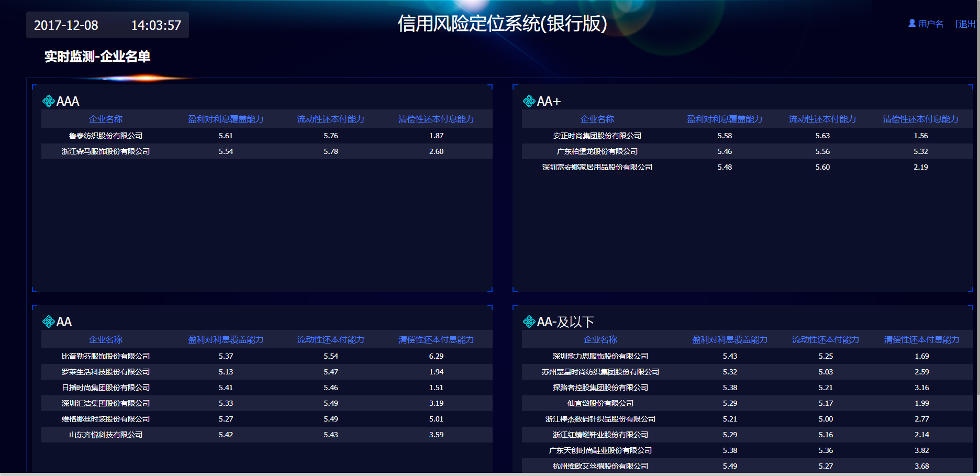Viewport: 980px width, 476px height.
Task: Click value 5.00 in 浙江棒杰 row
Action: point(826,419)
